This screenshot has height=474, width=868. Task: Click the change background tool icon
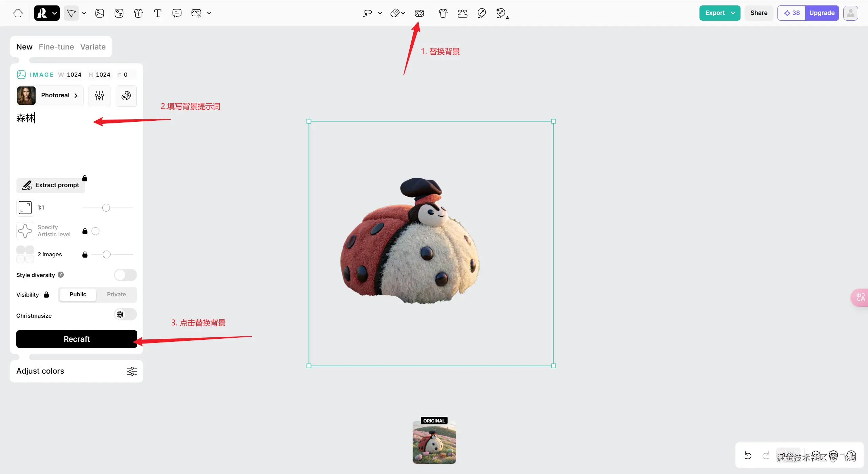(419, 13)
